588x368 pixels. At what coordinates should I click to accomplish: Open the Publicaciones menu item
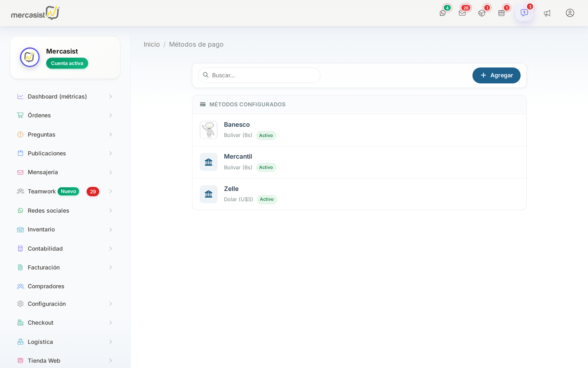(x=65, y=153)
